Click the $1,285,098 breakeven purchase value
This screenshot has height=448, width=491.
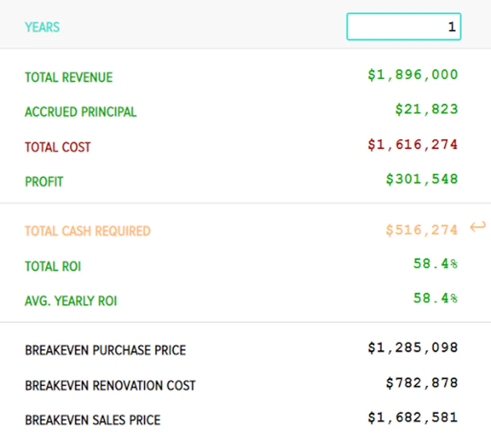tap(412, 348)
